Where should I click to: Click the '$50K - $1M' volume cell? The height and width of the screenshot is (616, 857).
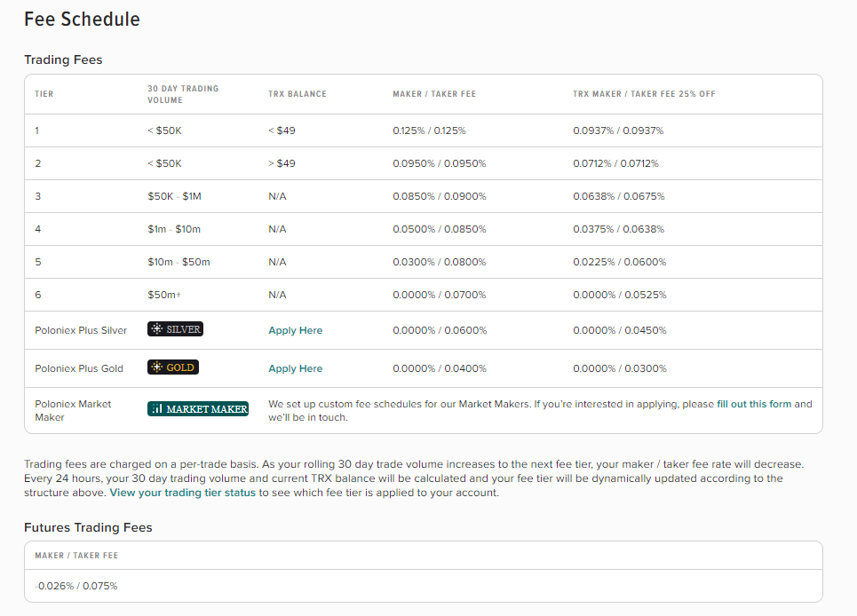click(x=174, y=196)
